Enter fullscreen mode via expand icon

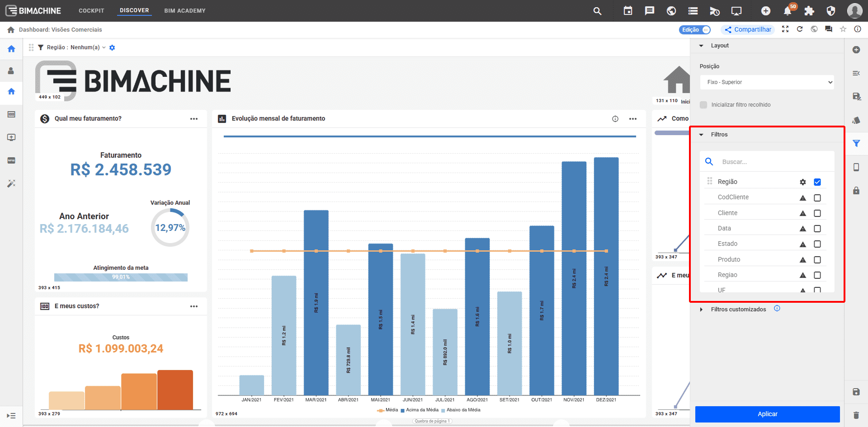[785, 29]
